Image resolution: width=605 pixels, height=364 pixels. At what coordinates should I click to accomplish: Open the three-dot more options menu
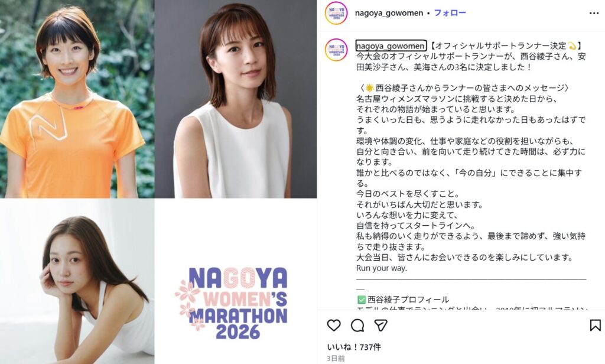pos(594,13)
